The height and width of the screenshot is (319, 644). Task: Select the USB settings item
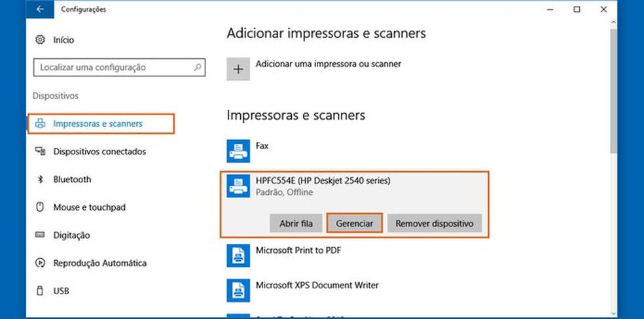coord(61,291)
